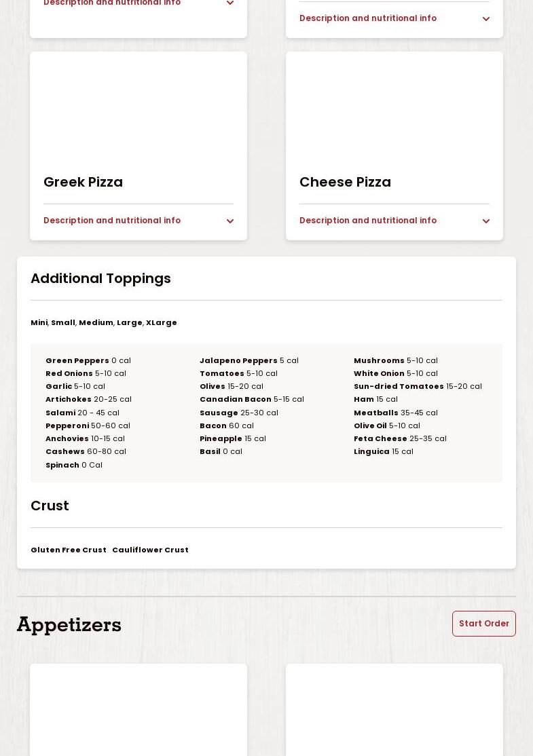Select the Cauliflower Crust option
The image size is (533, 756).
(x=150, y=550)
